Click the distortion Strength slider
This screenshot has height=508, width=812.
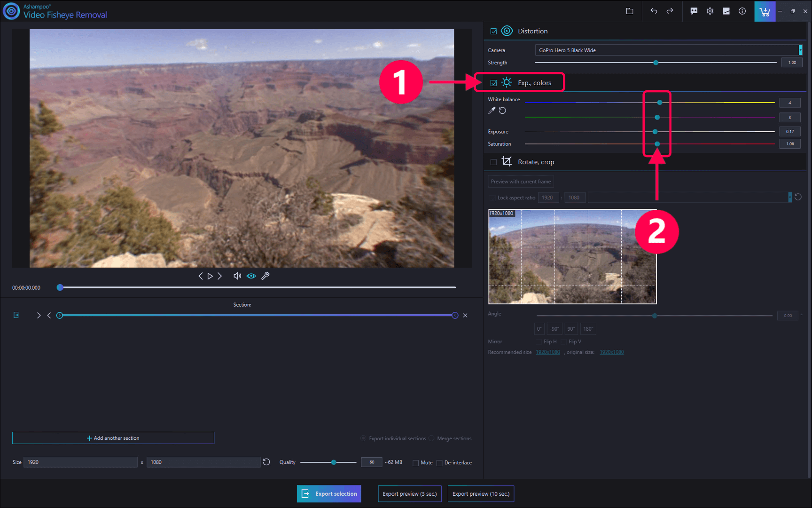pyautogui.click(x=656, y=63)
